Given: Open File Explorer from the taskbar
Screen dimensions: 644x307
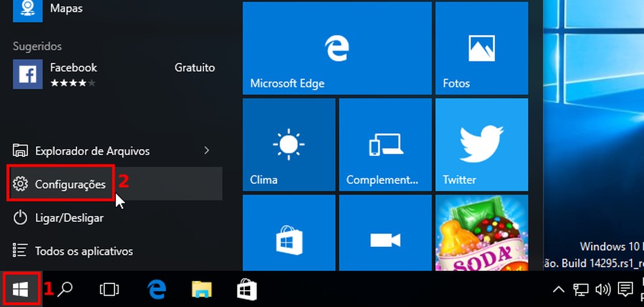Looking at the screenshot, I should [202, 290].
